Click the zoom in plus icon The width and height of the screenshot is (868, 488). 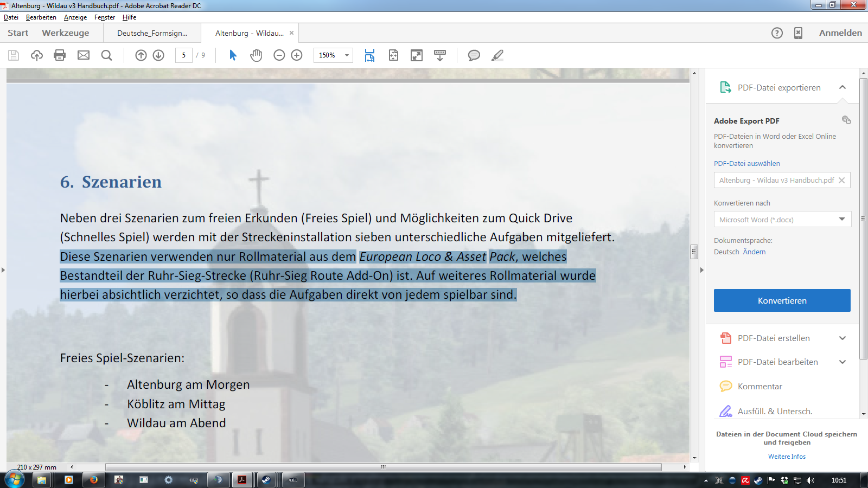pos(297,55)
